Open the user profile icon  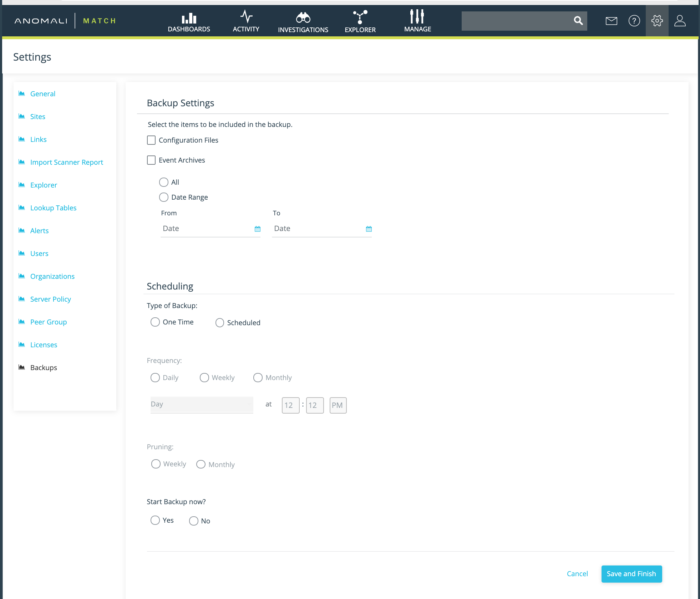pos(680,21)
